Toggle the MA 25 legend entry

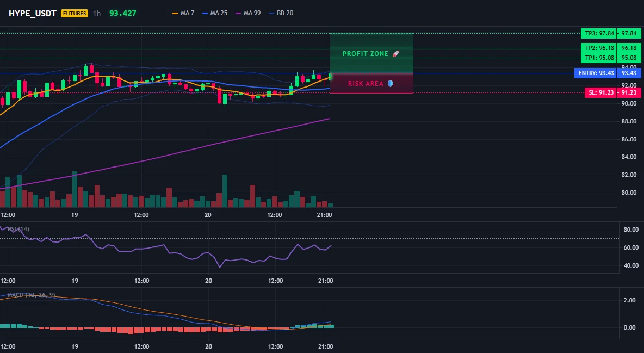215,13
